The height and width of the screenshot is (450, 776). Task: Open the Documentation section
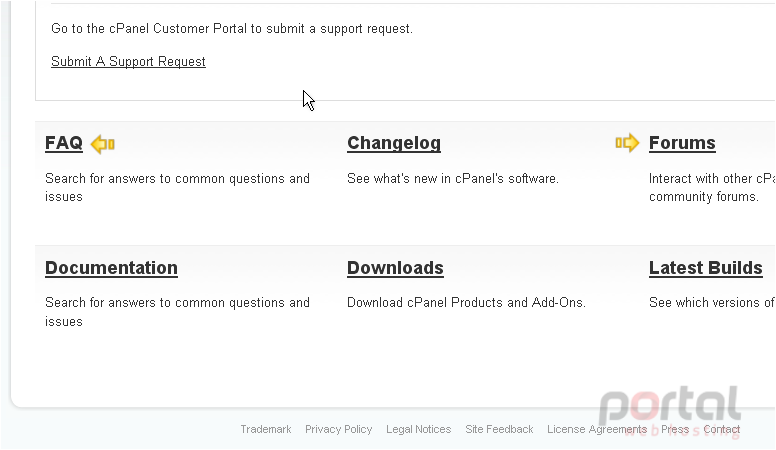pos(111,268)
